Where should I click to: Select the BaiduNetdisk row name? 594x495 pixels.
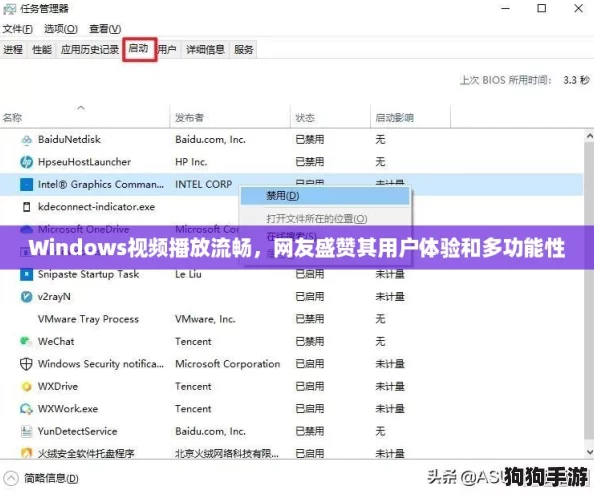tap(69, 140)
